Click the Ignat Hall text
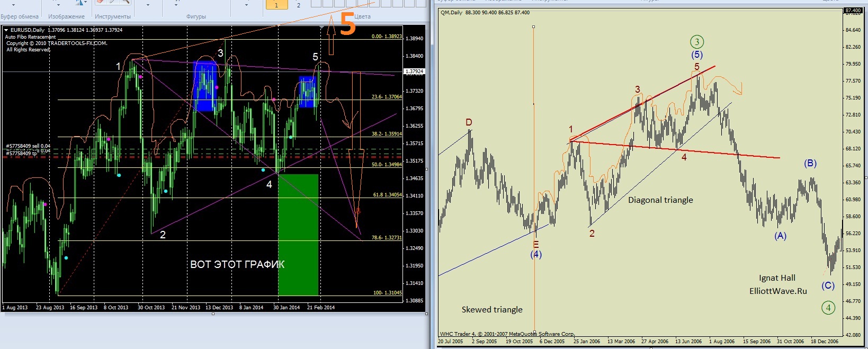 [777, 278]
